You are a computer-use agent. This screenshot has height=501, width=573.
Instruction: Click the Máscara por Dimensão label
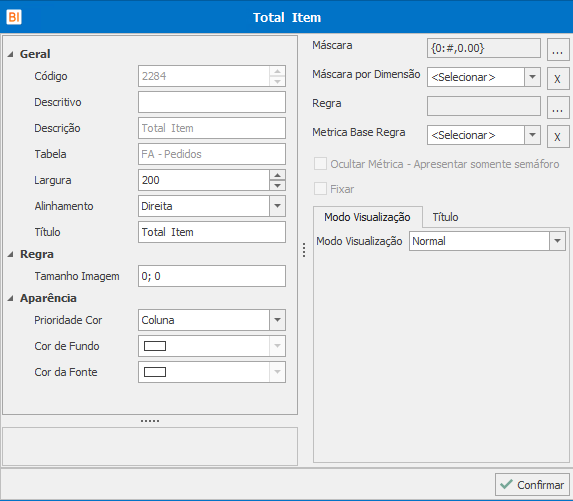[366, 75]
